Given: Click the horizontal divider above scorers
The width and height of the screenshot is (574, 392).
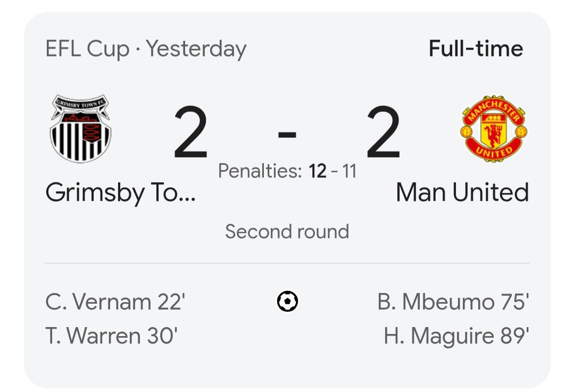Looking at the screenshot, I should pos(287,263).
